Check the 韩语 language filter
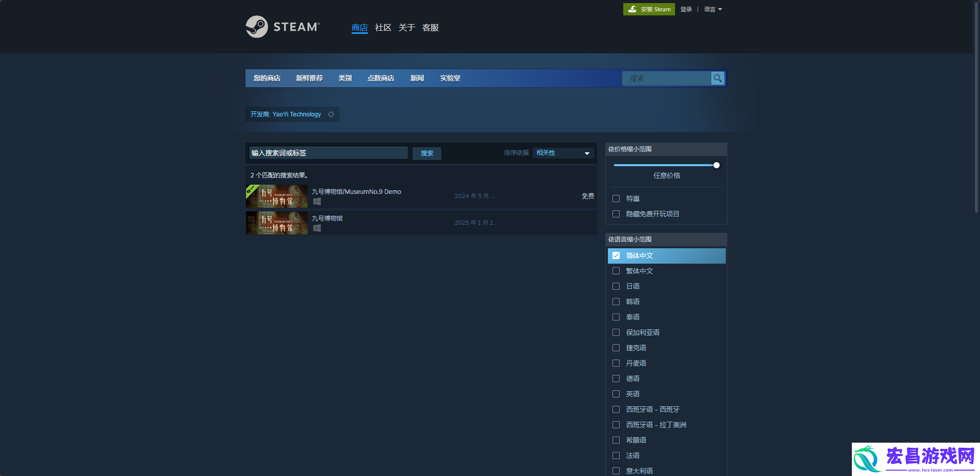980x476 pixels. click(616, 302)
